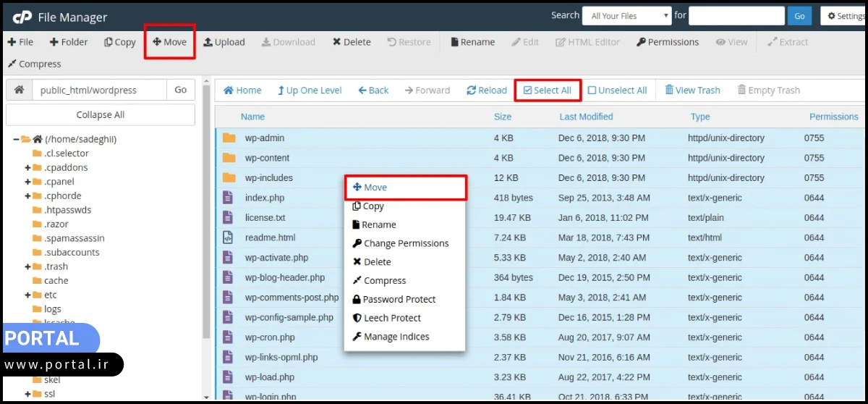Click the Delete toolbar button

(352, 42)
